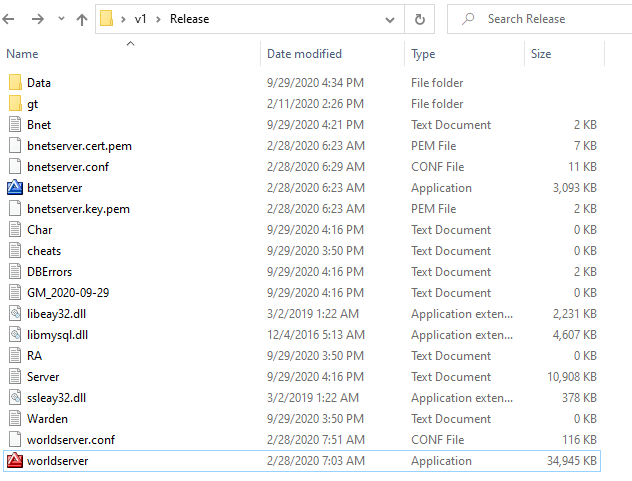Click the 12/4/2016 5:13 AM date
This screenshot has width=632, height=481.
[316, 335]
